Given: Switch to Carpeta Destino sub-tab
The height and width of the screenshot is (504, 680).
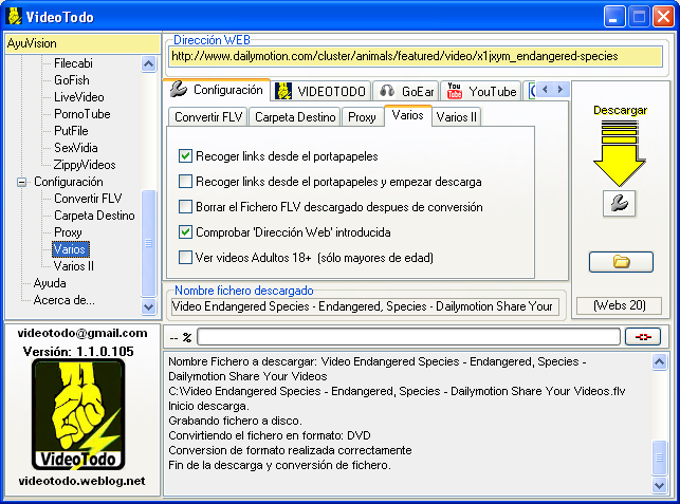Looking at the screenshot, I should (295, 117).
